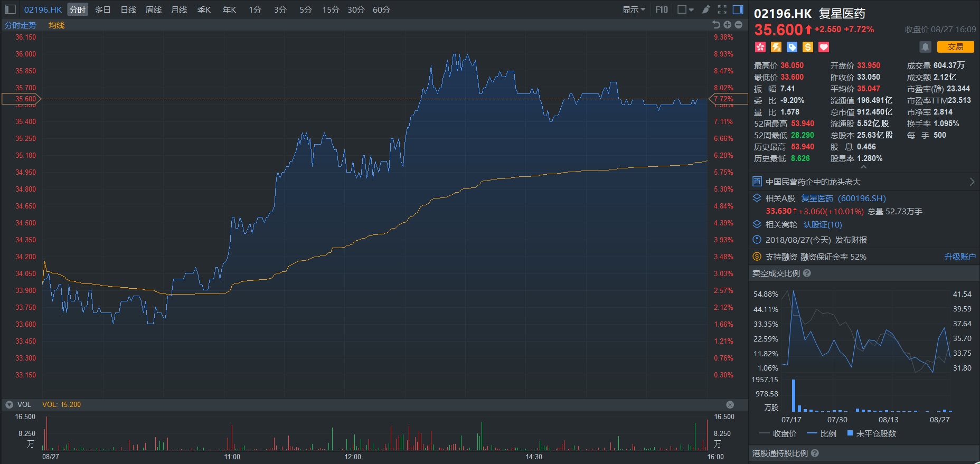
Task: Toggle the right info panel icon
Action: (738, 10)
